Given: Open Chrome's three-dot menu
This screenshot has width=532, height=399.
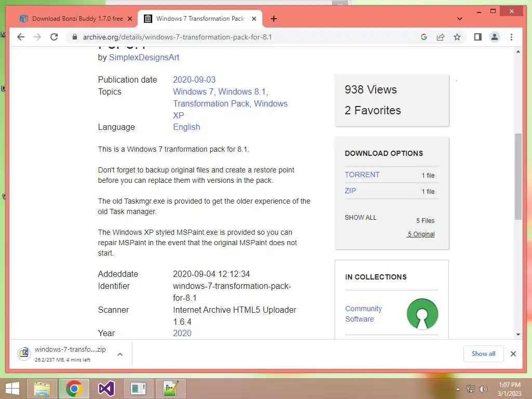Looking at the screenshot, I should 511,37.
